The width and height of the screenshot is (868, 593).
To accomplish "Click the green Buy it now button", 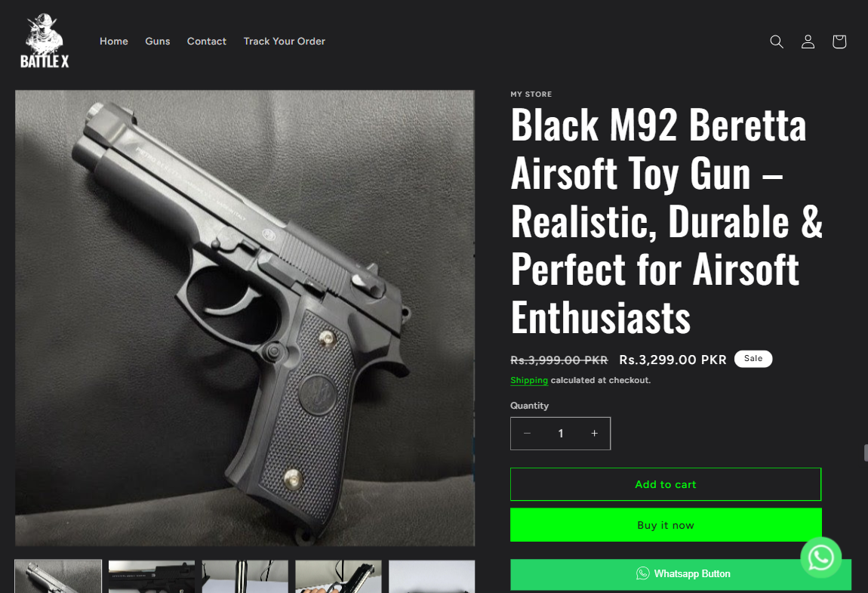I will tap(666, 525).
